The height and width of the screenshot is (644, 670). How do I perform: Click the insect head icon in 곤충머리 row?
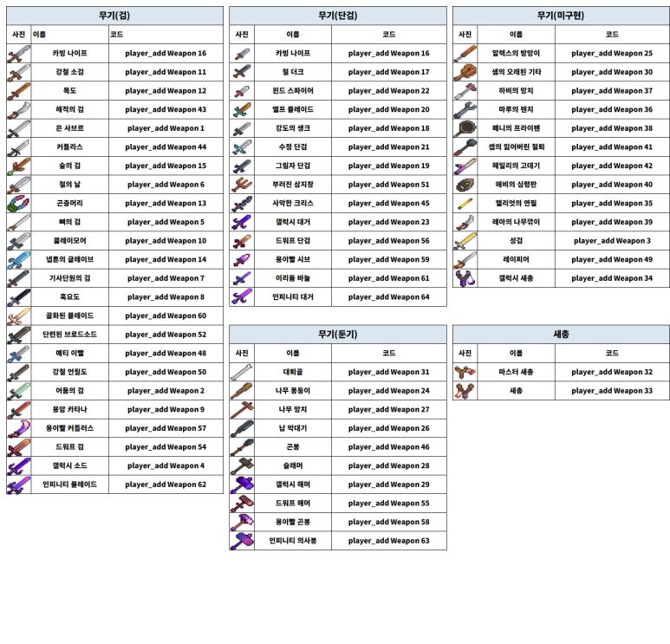point(19,204)
